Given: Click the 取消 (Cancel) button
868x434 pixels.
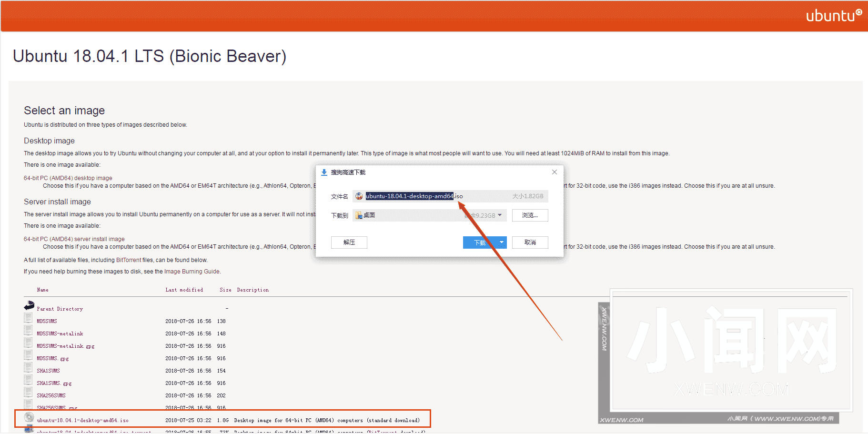Looking at the screenshot, I should pos(530,242).
